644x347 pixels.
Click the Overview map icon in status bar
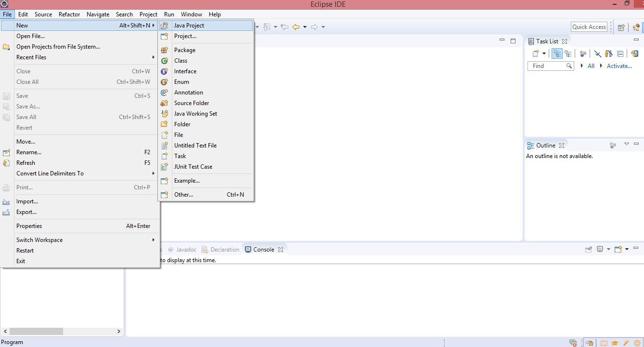point(604,343)
